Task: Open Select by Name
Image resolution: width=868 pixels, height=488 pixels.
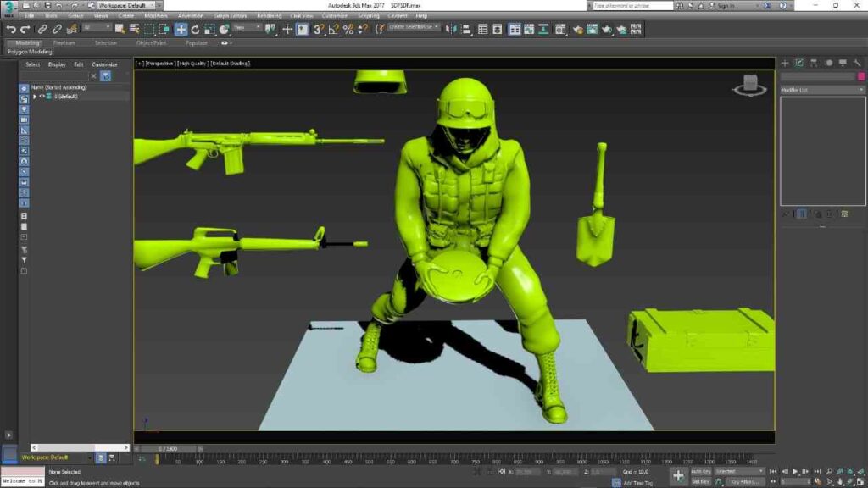Action: (133, 29)
